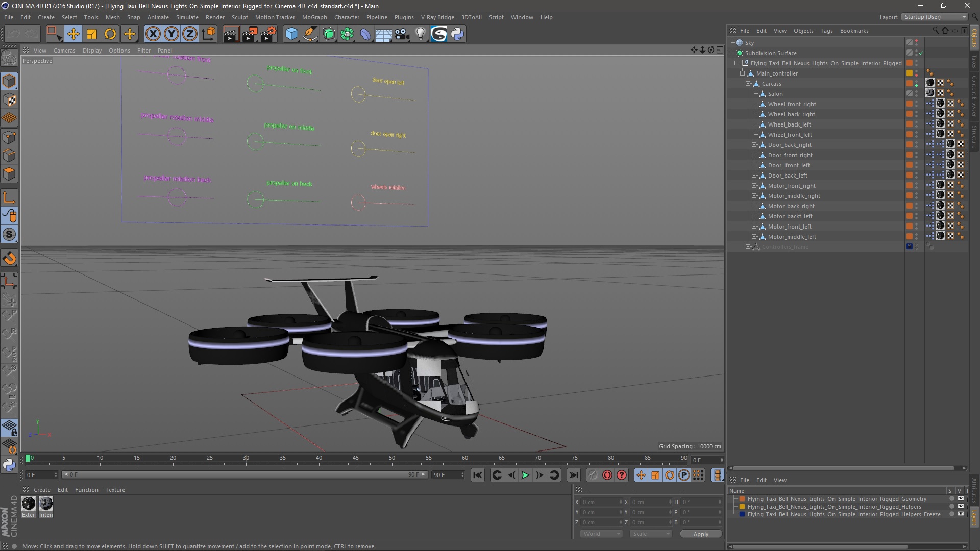This screenshot has width=980, height=551.
Task: Select the Rotate tool in top toolbar
Action: coord(110,34)
